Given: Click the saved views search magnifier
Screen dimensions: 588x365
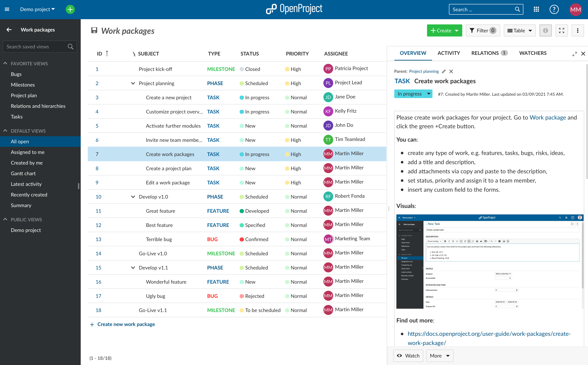Looking at the screenshot, I should 71,46.
